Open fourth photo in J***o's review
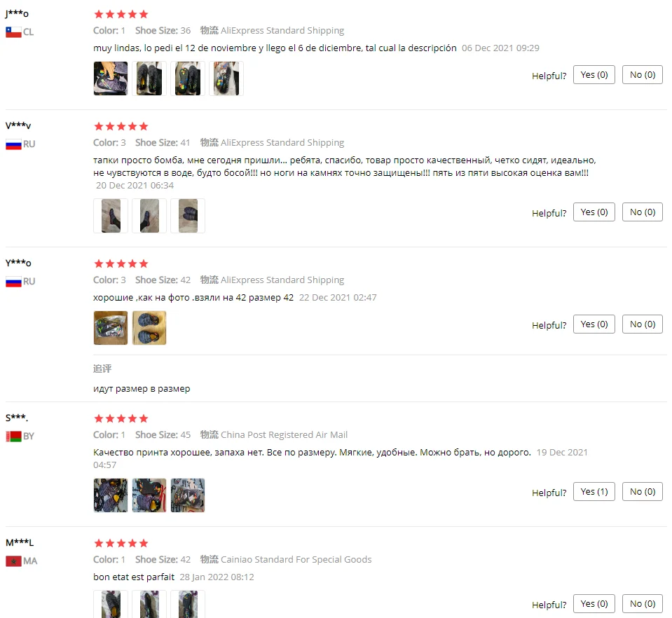672x618 pixels. click(x=226, y=78)
